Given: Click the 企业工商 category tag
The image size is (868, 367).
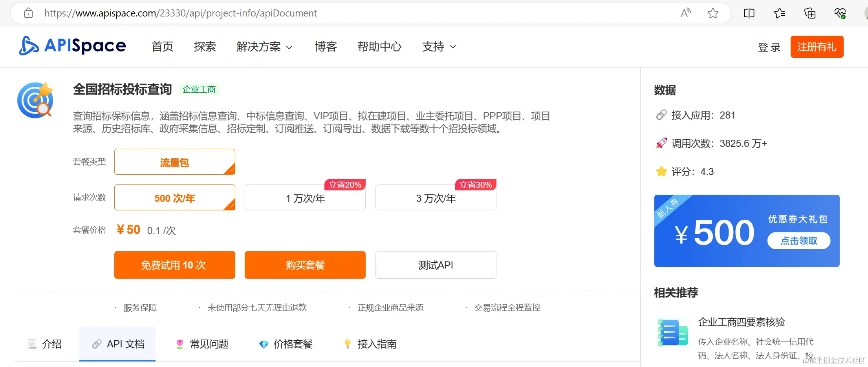Looking at the screenshot, I should (x=199, y=89).
